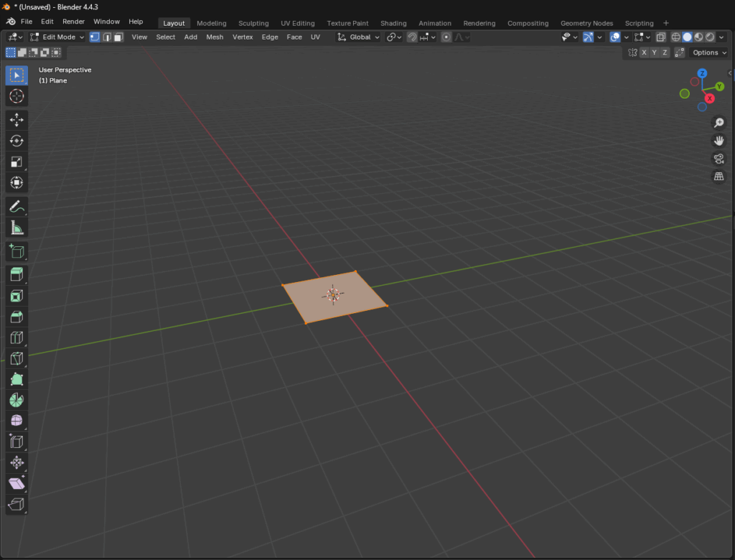
Task: Select the Measure tool
Action: [x=17, y=228]
